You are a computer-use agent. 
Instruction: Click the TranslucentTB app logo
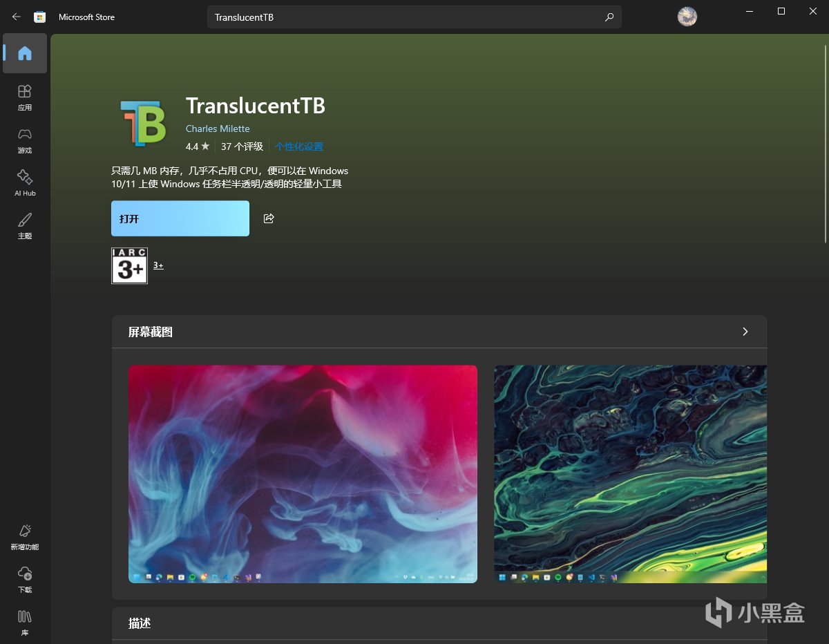coord(143,124)
